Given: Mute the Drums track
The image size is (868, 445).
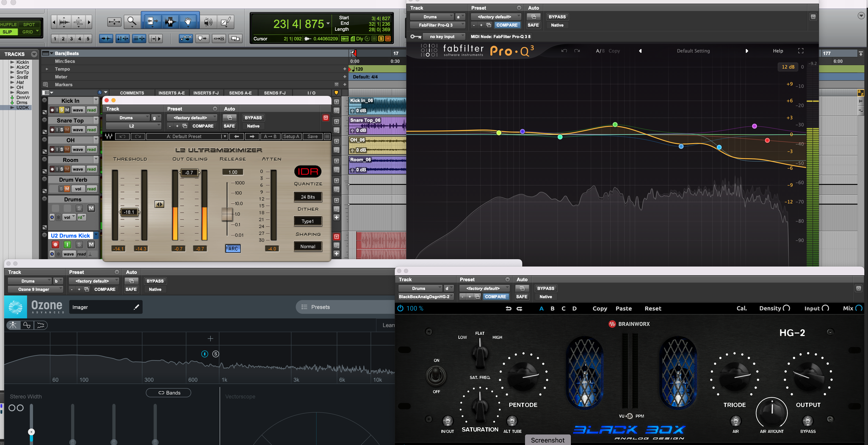Looking at the screenshot, I should [91, 208].
